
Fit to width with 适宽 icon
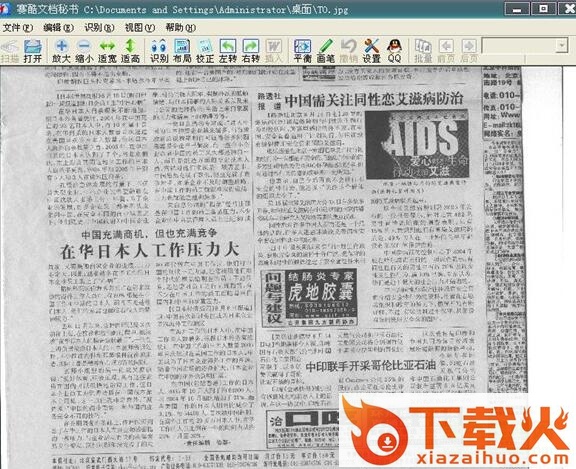[x=107, y=51]
